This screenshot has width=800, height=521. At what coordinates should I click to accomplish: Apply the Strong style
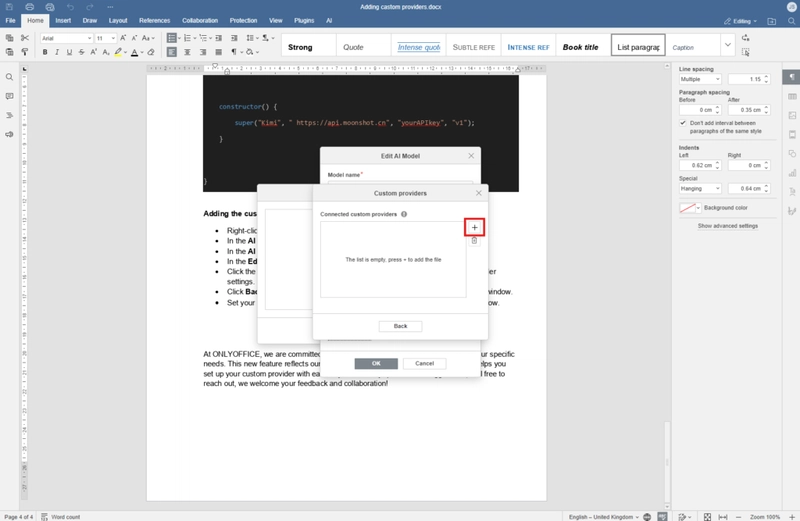click(309, 47)
